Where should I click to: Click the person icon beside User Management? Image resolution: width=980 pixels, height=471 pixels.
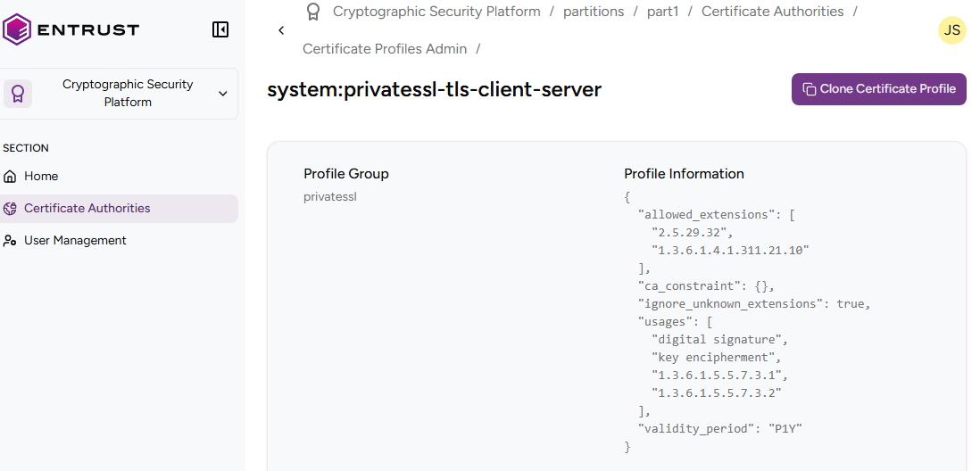(x=11, y=241)
